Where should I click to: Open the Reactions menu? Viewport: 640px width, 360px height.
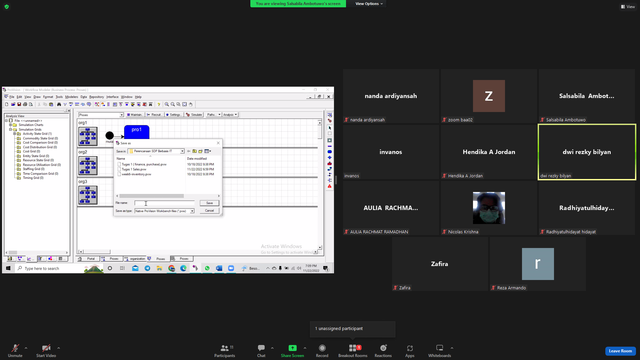[x=383, y=350]
